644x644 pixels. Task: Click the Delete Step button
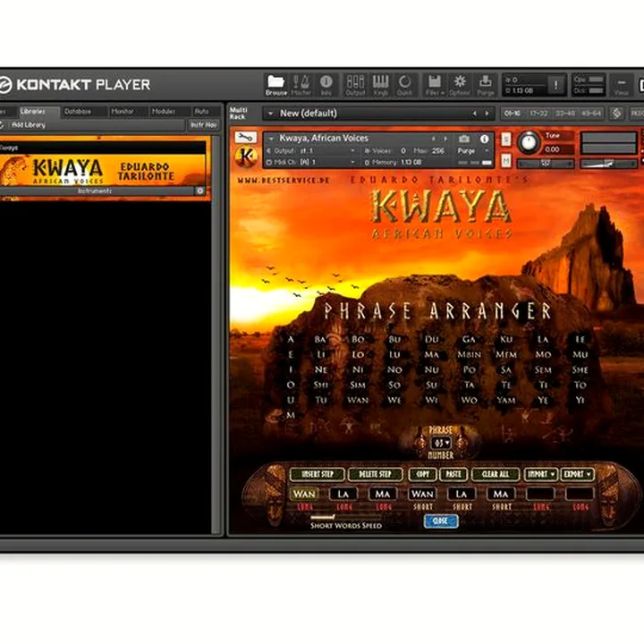tap(376, 474)
